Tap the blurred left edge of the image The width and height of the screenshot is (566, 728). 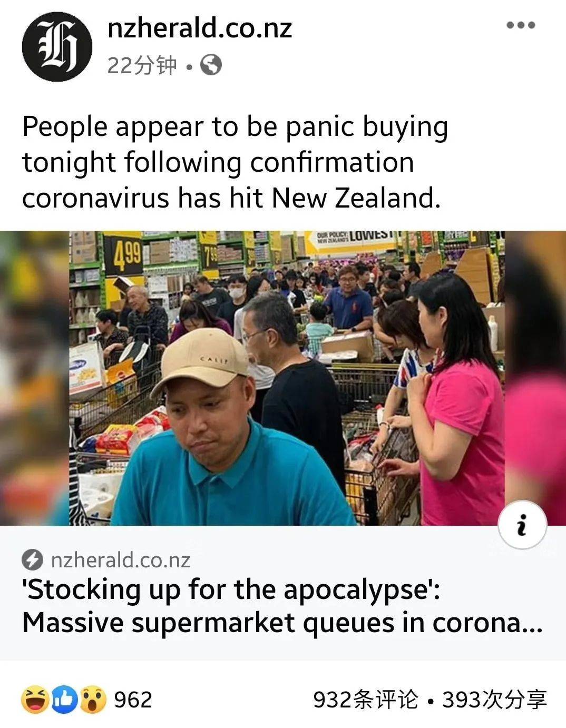35,378
